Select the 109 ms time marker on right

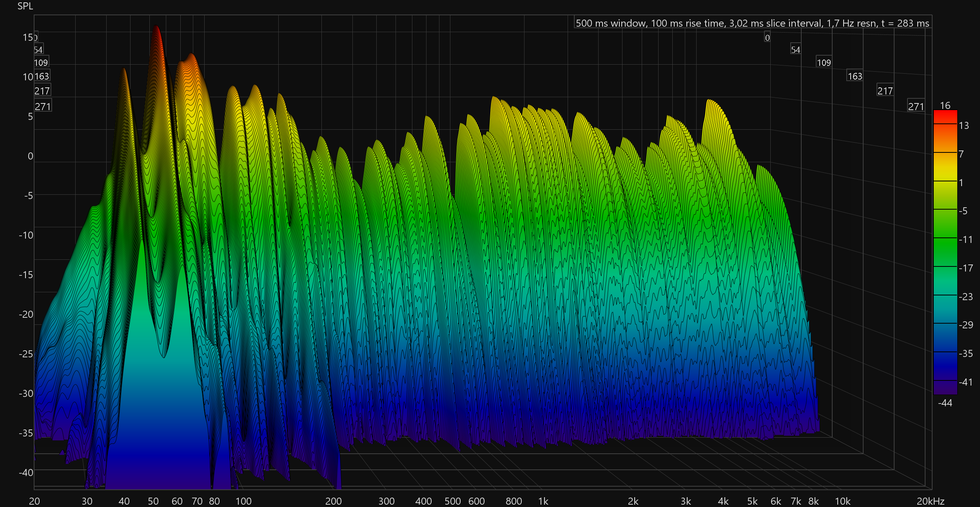pyautogui.click(x=824, y=62)
